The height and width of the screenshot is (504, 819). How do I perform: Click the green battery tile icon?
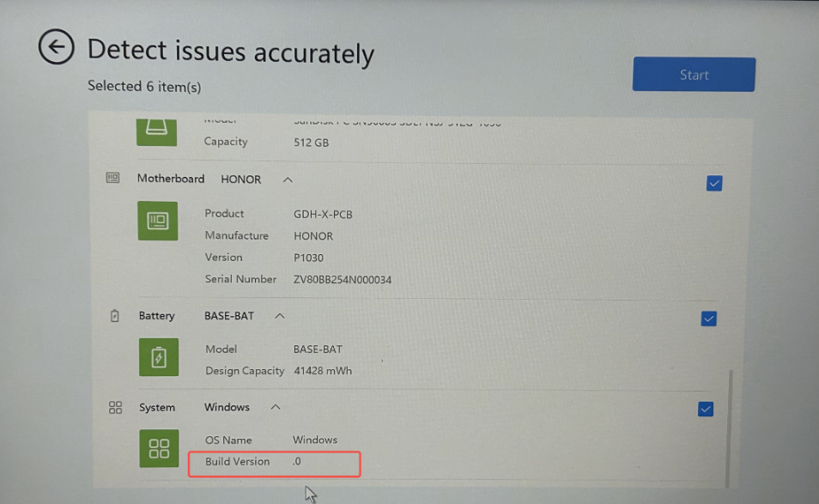[159, 357]
